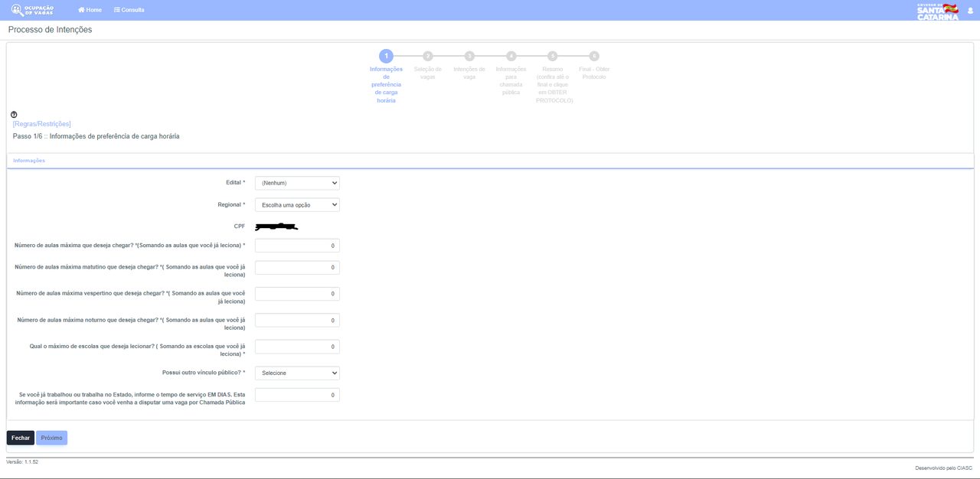
Task: Click the help question mark icon
Action: pyautogui.click(x=14, y=115)
